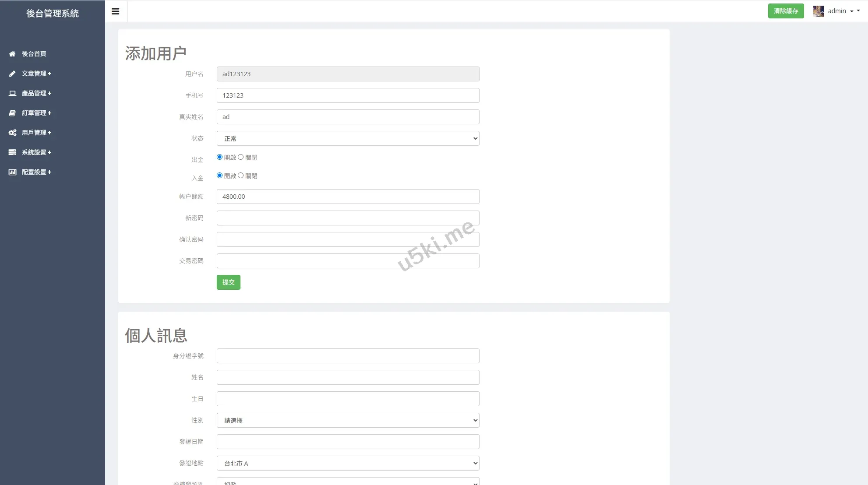The image size is (868, 485).
Task: Focus the 帳户餘额 field showing 4800.00
Action: pyautogui.click(x=348, y=197)
